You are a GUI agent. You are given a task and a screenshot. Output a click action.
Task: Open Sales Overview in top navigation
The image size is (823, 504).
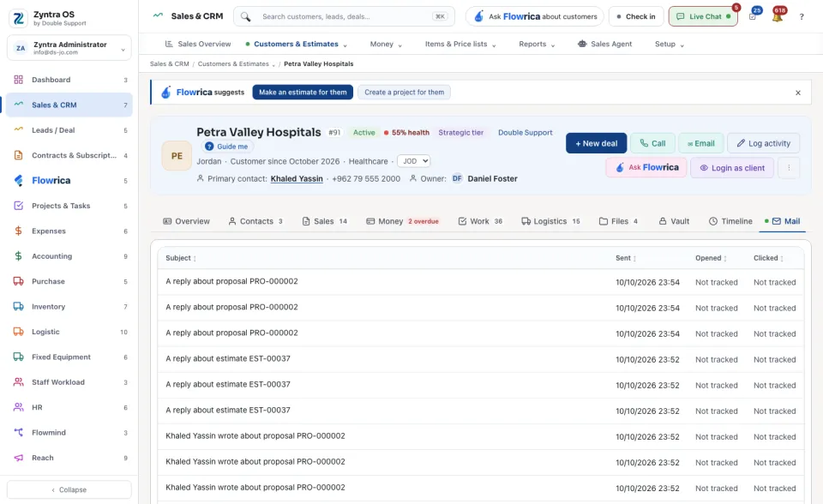point(198,44)
